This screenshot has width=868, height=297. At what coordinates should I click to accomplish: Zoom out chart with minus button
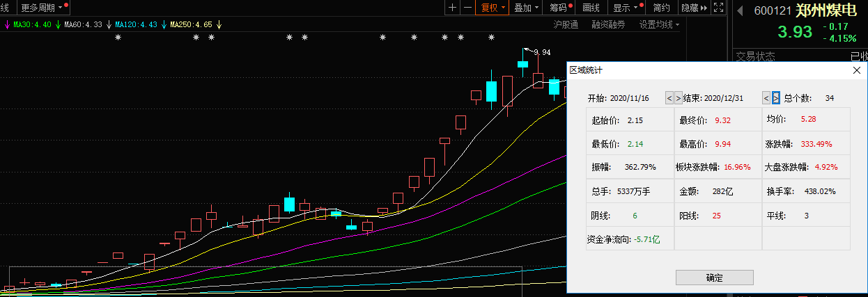467,8
